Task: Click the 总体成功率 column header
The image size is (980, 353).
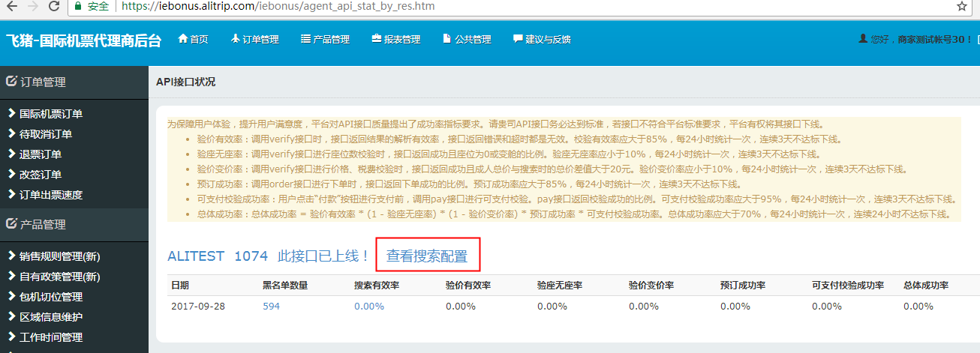Action: (926, 286)
